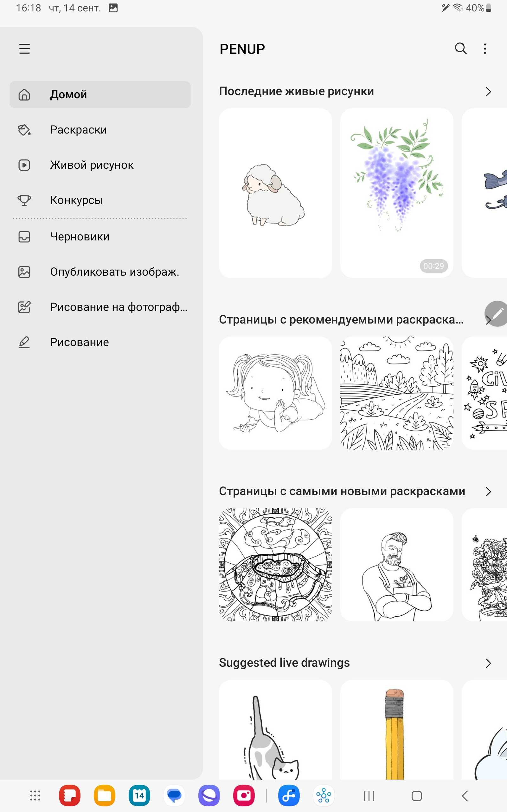Screen dimensions: 507x812
Task: Expand the Последние живые рисунки section arrow
Action: click(x=488, y=92)
